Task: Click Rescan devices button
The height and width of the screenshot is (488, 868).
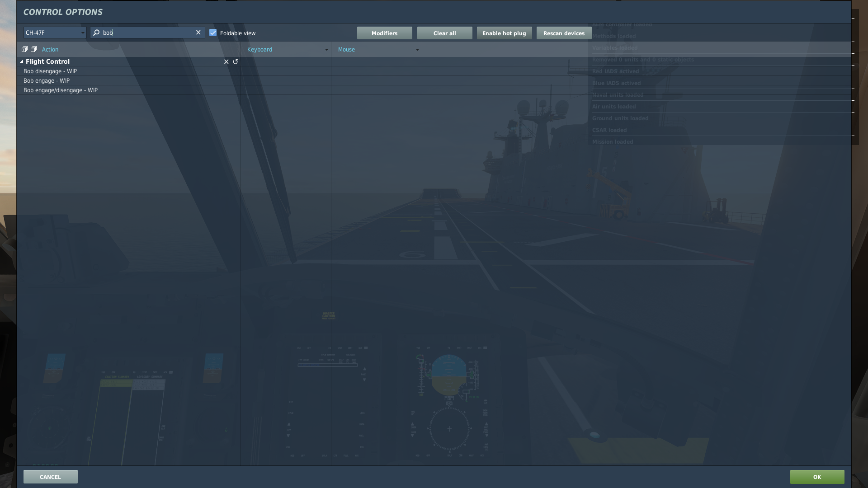Action: pyautogui.click(x=564, y=33)
